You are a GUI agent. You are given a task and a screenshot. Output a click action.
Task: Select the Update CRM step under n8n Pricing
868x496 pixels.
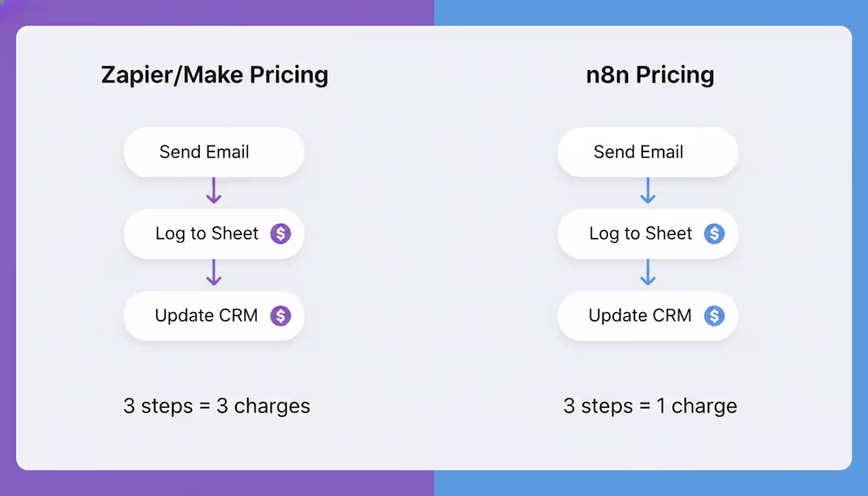point(648,315)
